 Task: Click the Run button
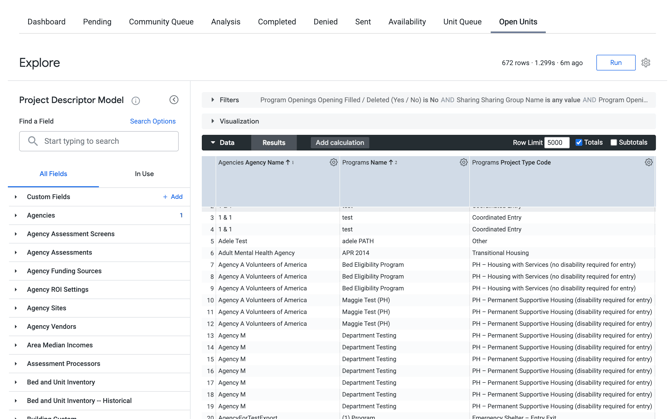point(616,63)
